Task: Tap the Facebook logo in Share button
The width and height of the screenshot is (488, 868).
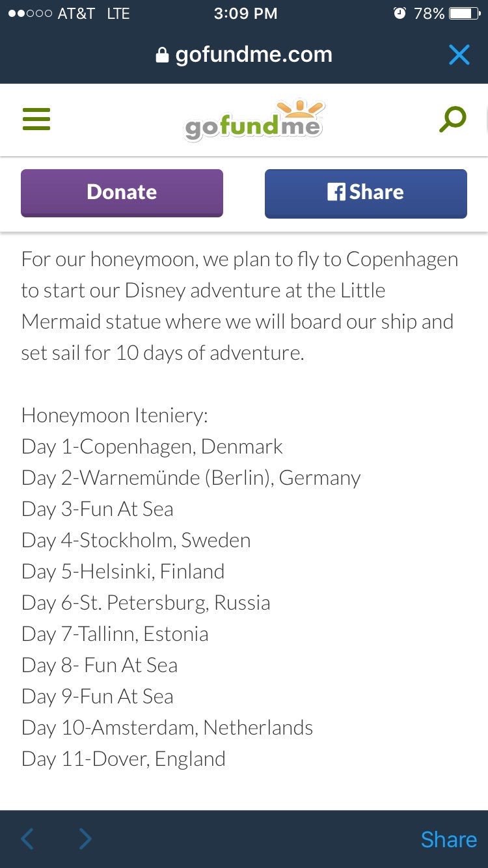Action: pyautogui.click(x=336, y=192)
